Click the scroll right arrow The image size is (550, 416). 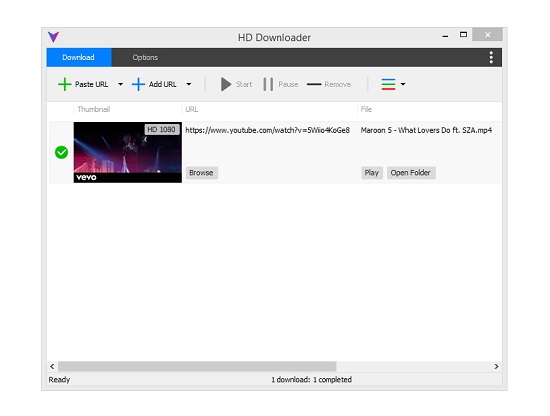(496, 366)
